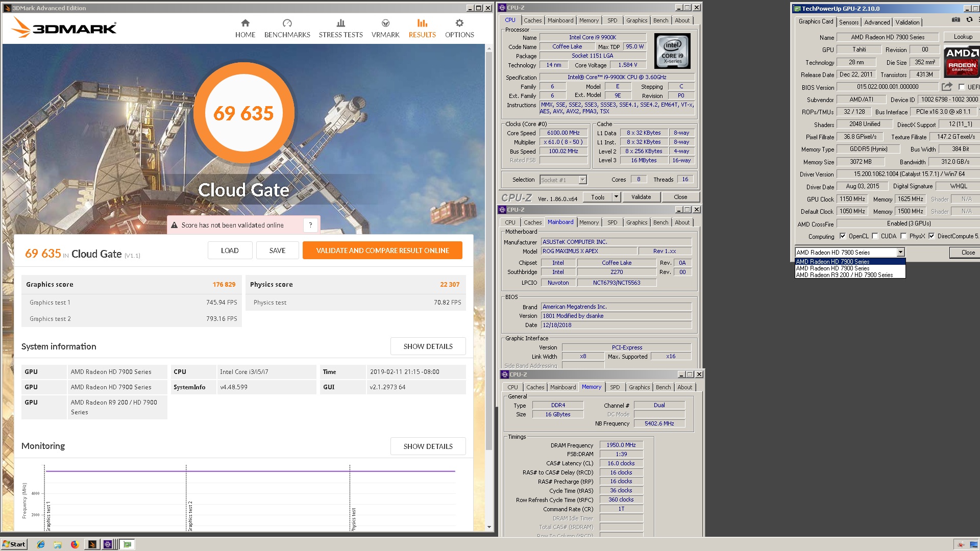Open the CPU-Z Tools dropdown arrow

point(616,197)
